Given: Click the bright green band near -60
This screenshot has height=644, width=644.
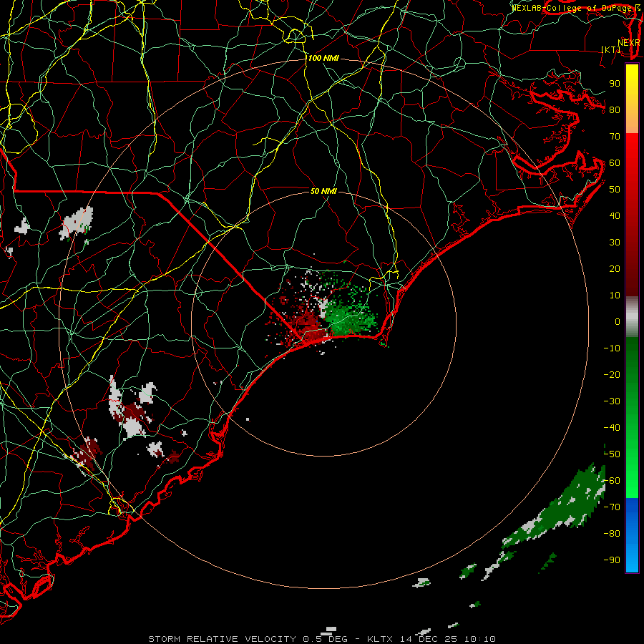Looking at the screenshot, I should (632, 481).
